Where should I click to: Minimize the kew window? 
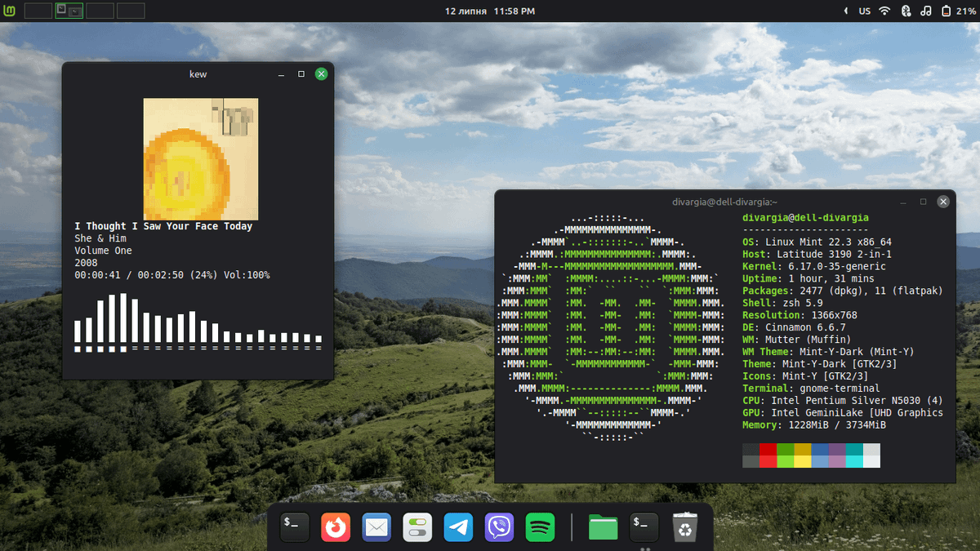click(281, 73)
